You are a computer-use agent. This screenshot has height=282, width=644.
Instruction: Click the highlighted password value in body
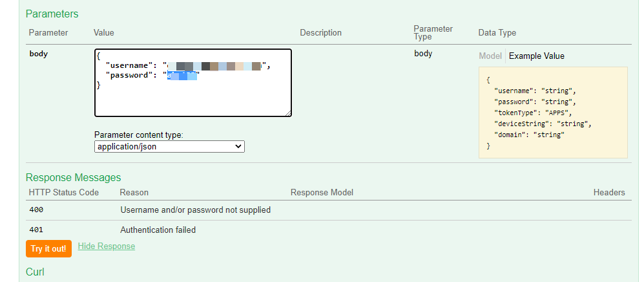pos(182,76)
